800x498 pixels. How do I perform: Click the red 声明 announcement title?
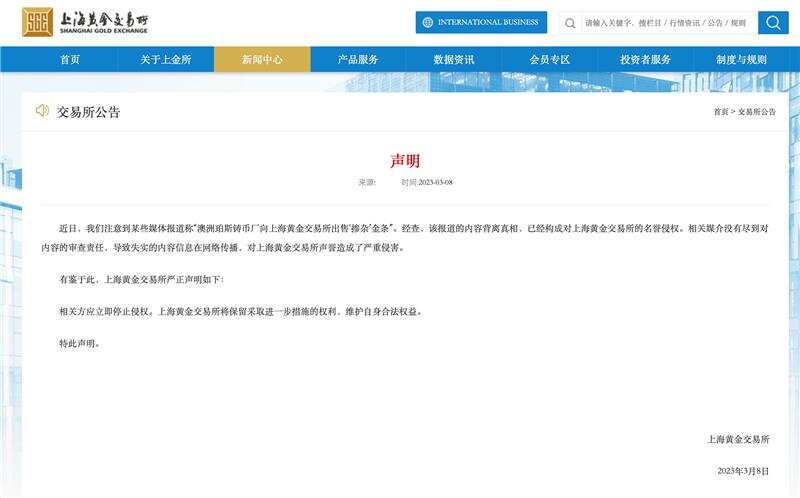click(x=405, y=161)
